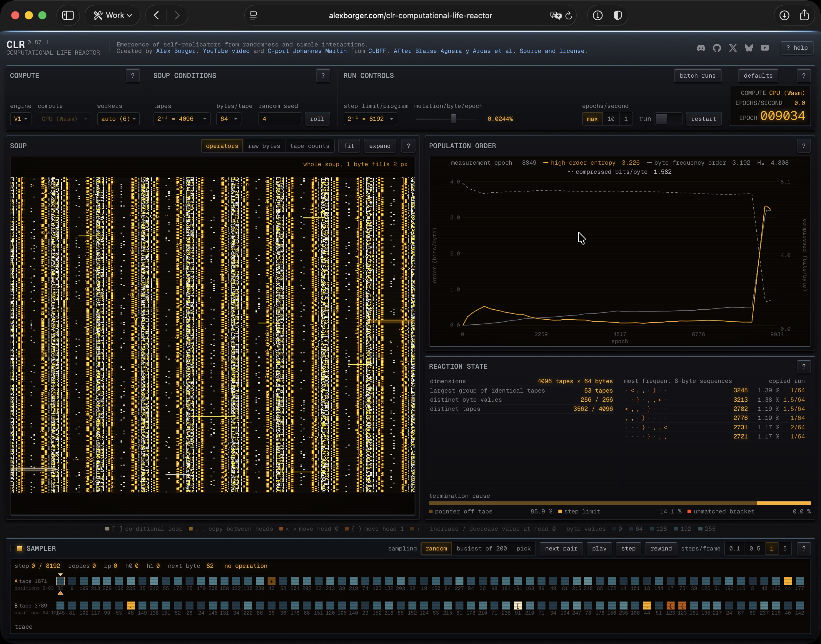Open the YouTube icon link
The height and width of the screenshot is (644, 821).
point(765,48)
